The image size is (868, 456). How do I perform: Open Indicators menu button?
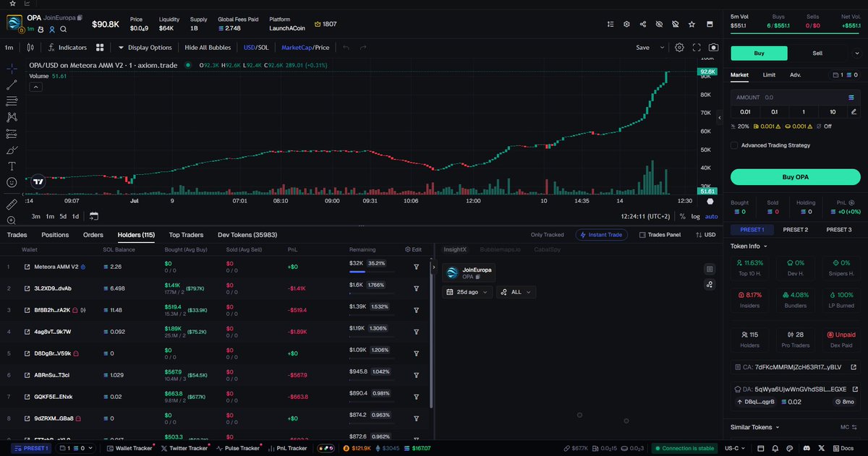coord(67,48)
